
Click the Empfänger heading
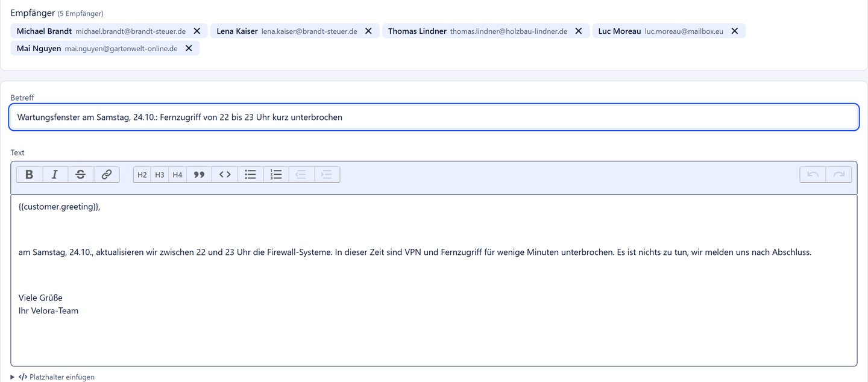tap(33, 13)
